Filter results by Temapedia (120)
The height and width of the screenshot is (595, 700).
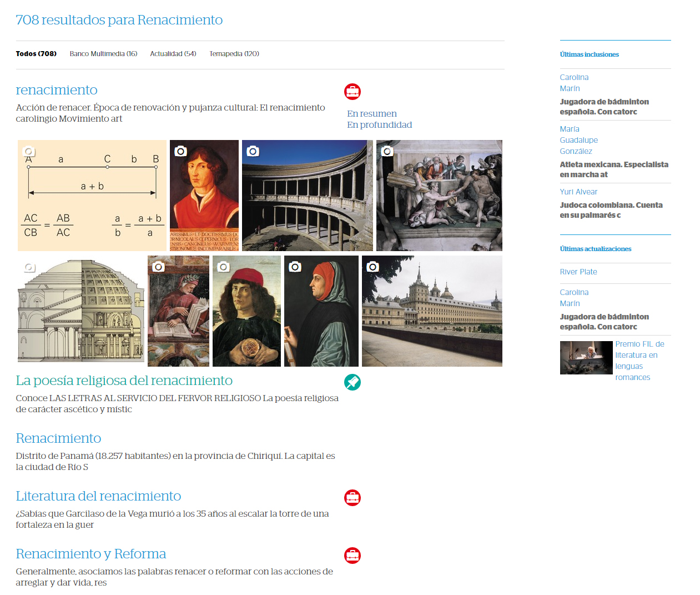234,54
